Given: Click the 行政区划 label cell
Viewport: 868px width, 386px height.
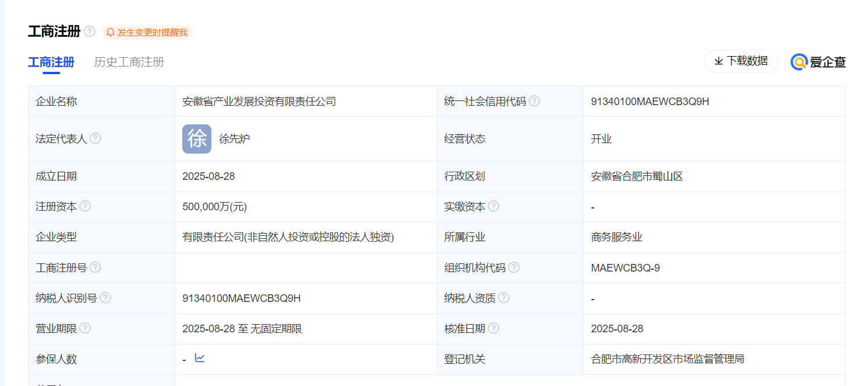Looking at the screenshot, I should [510, 176].
